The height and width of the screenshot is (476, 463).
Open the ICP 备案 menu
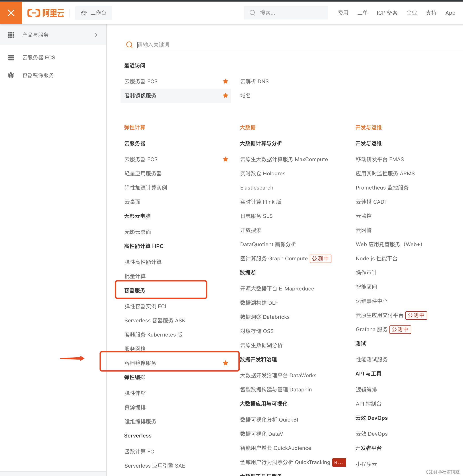(x=387, y=13)
